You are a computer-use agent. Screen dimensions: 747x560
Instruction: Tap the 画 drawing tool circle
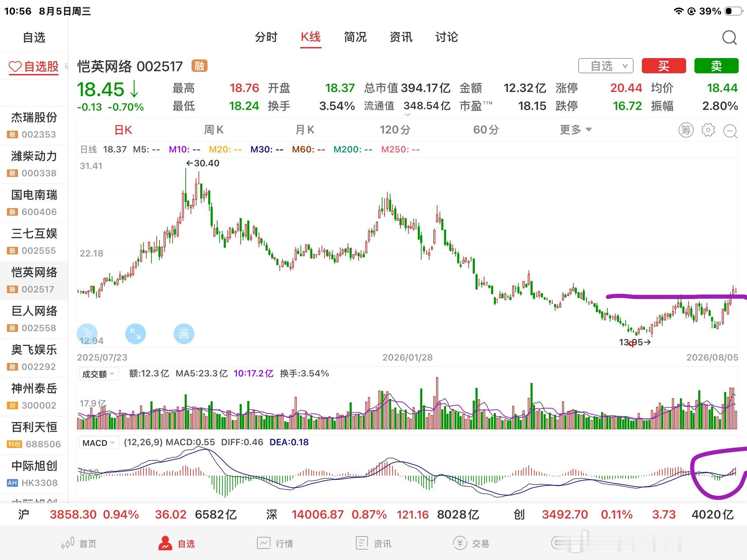(184, 334)
